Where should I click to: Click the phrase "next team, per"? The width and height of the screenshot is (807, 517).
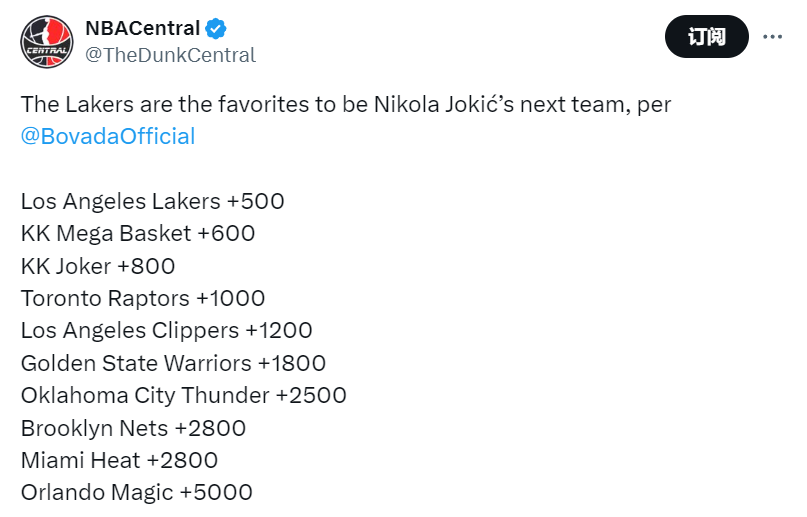(595, 105)
